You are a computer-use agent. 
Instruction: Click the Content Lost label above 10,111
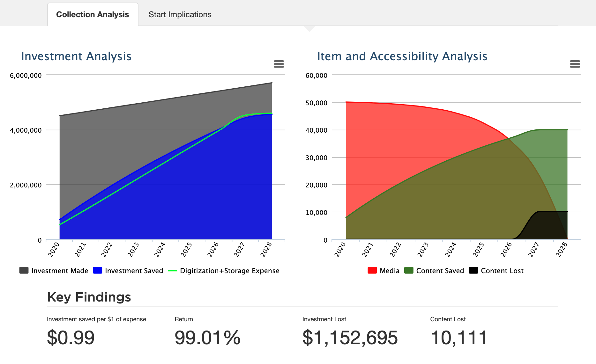coord(448,319)
